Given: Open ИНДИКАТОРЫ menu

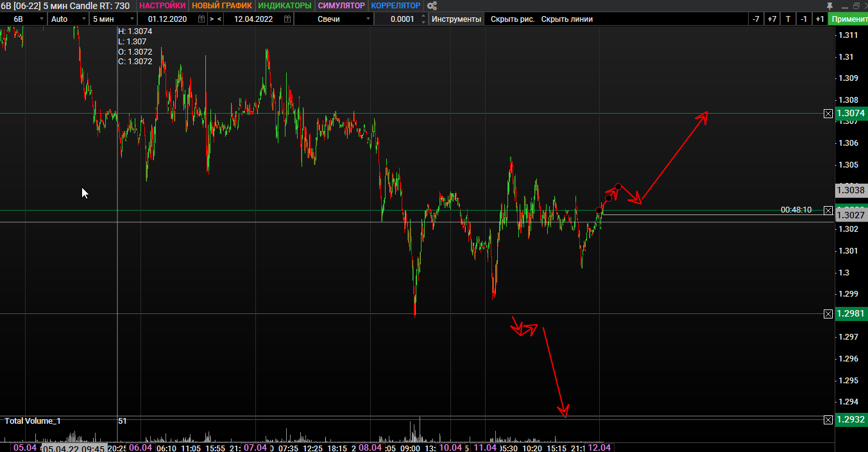Looking at the screenshot, I should pyautogui.click(x=285, y=6).
